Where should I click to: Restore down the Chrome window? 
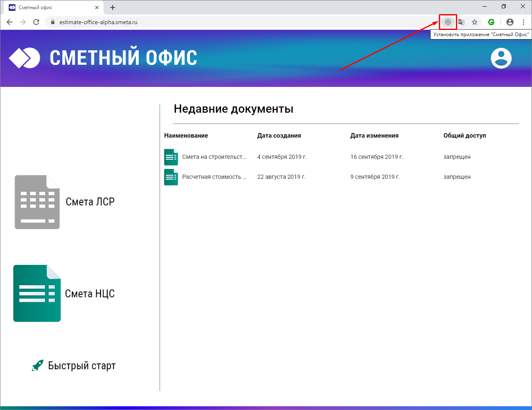[x=504, y=7]
